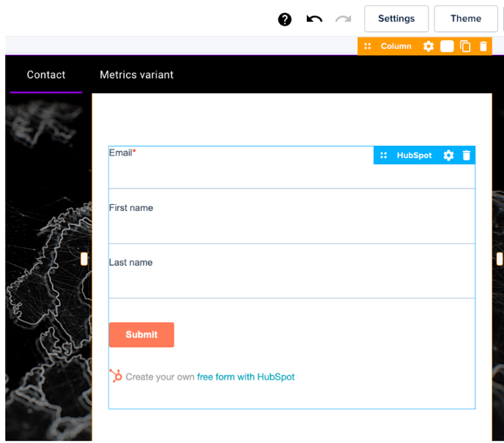Image resolution: width=504 pixels, height=443 pixels.
Task: Click into the Email input field
Action: tap(292, 174)
